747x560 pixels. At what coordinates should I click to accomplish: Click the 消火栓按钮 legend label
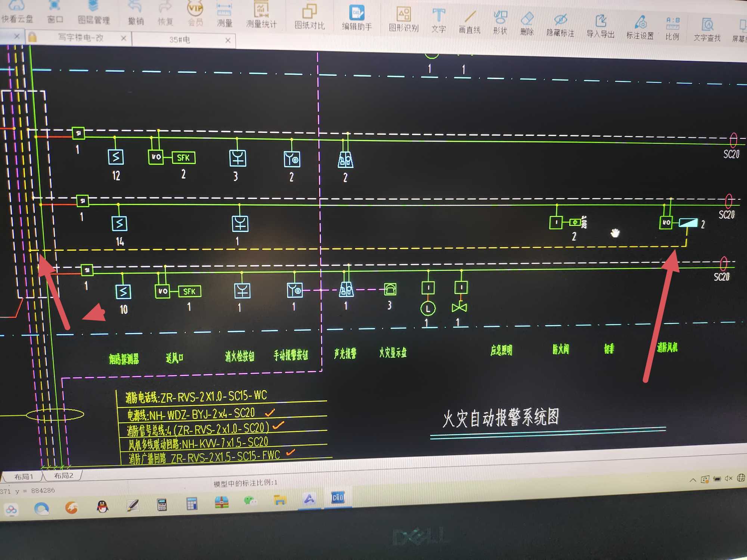(239, 356)
